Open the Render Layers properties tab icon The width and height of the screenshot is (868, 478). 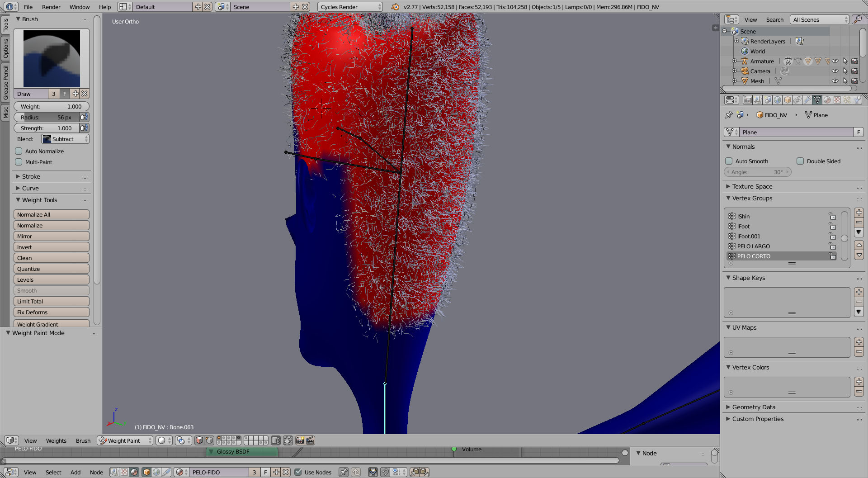[x=758, y=100]
